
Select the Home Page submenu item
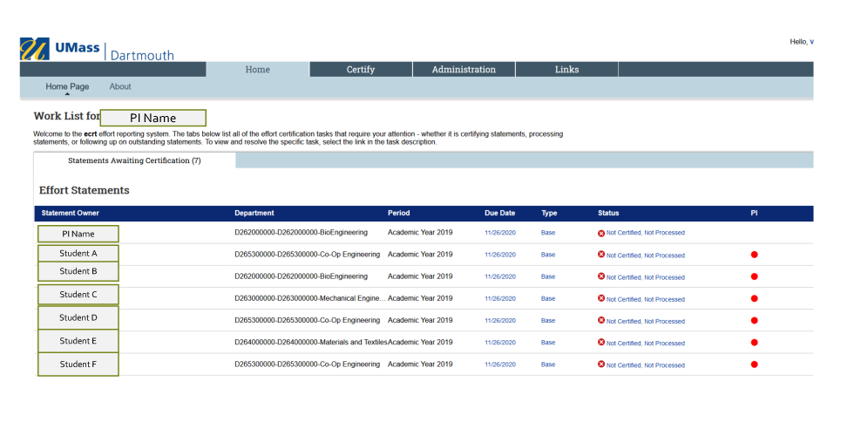pyautogui.click(x=67, y=86)
